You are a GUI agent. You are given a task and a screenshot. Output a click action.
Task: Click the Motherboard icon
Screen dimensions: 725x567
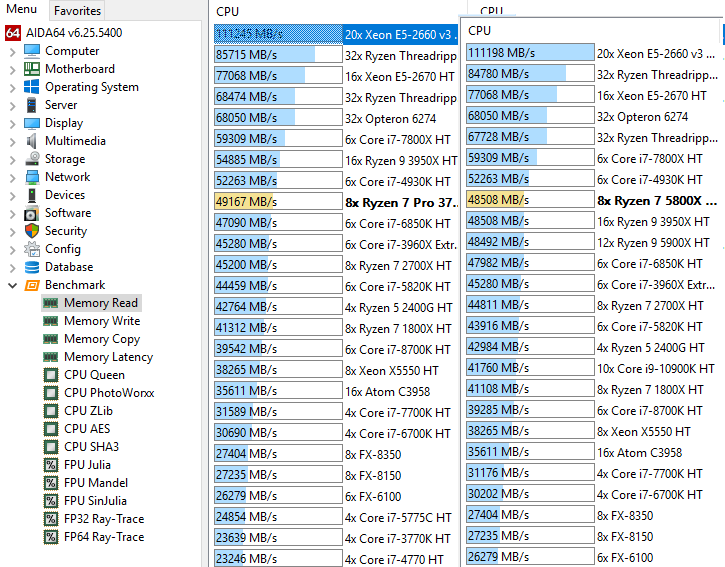coord(32,69)
